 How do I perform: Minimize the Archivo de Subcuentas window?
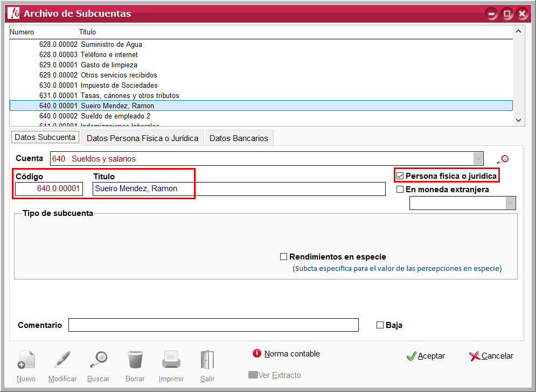pos(491,13)
